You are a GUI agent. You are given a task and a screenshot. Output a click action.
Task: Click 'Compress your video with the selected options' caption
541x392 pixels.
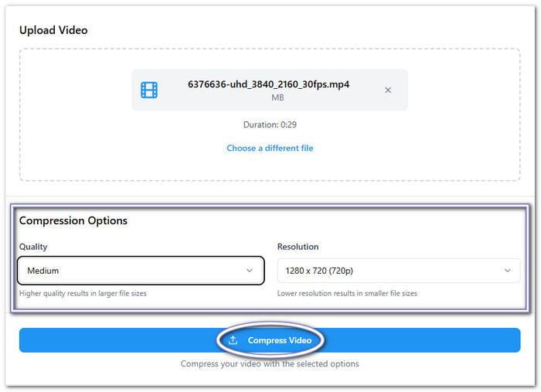pyautogui.click(x=270, y=363)
